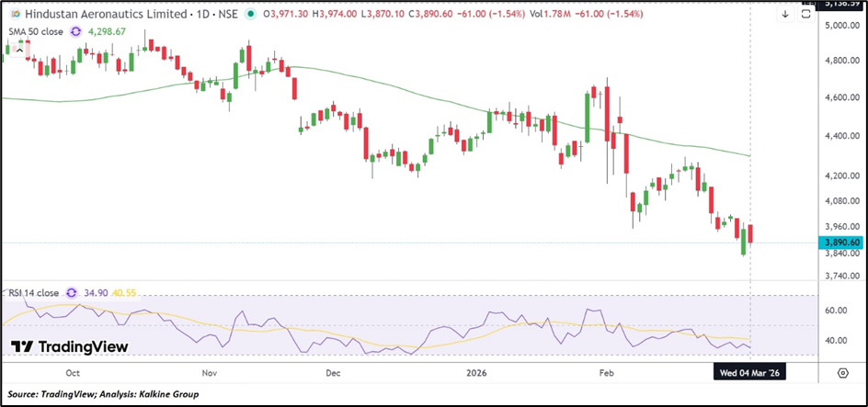
Task: Select the SMA 50 close indicator label
Action: [36, 31]
